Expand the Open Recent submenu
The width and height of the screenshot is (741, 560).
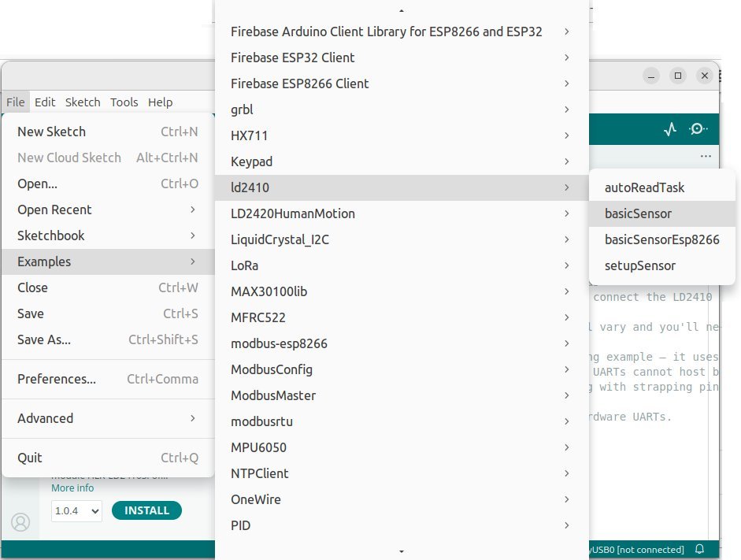pos(108,210)
